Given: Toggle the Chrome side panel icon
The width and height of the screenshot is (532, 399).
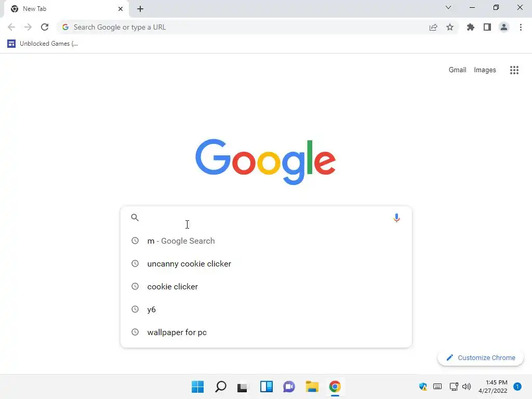Looking at the screenshot, I should (487, 27).
